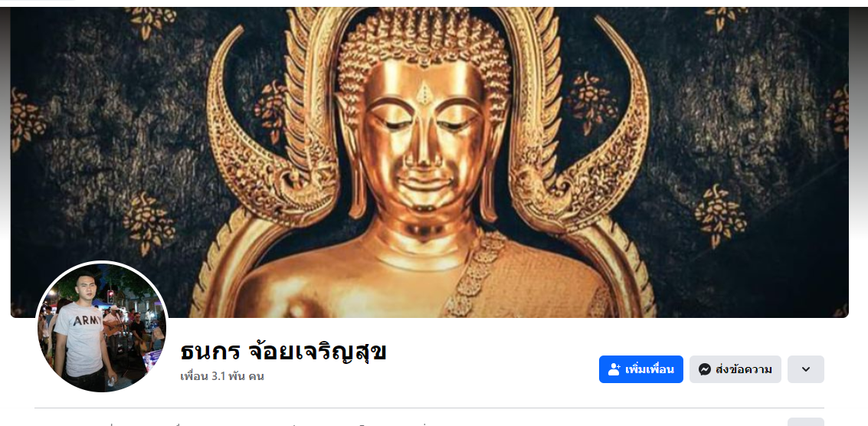Add friend using the blue เพิ่มเพื่อน button
This screenshot has height=426, width=868.
[641, 369]
